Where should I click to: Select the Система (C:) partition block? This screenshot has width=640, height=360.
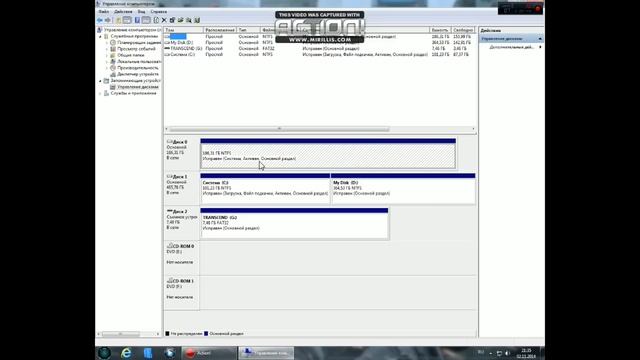265,189
